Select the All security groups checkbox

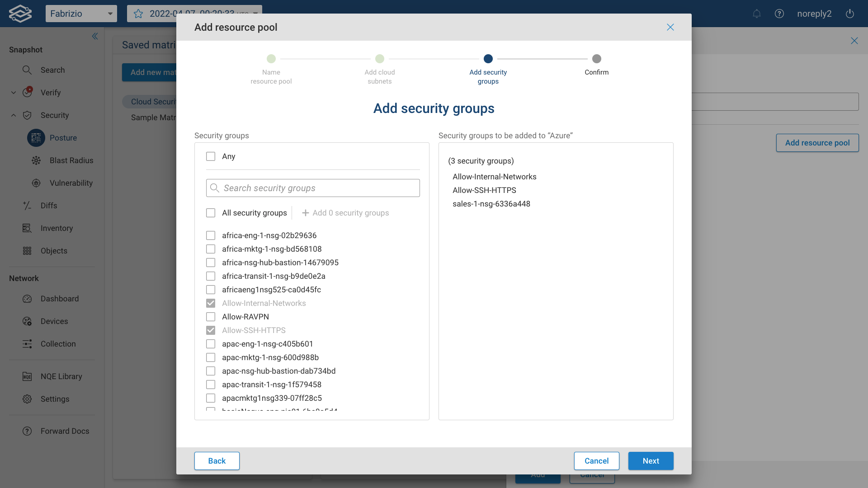point(211,213)
